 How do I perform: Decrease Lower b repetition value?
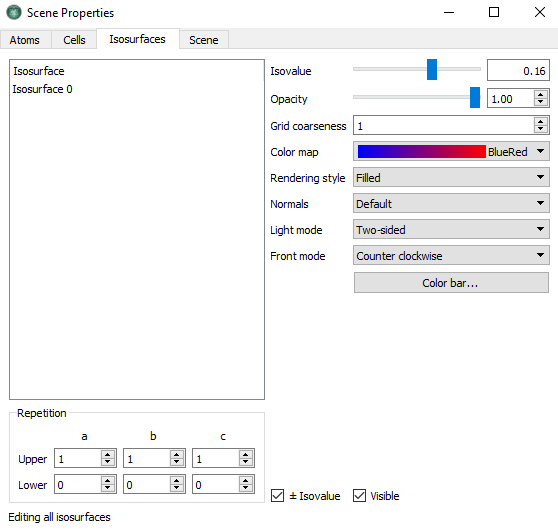coord(177,488)
